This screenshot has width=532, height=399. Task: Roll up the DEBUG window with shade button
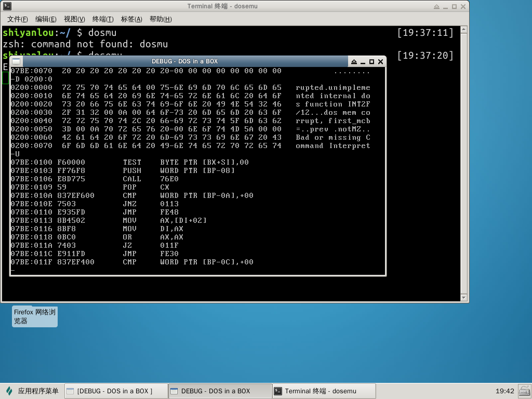(x=354, y=61)
